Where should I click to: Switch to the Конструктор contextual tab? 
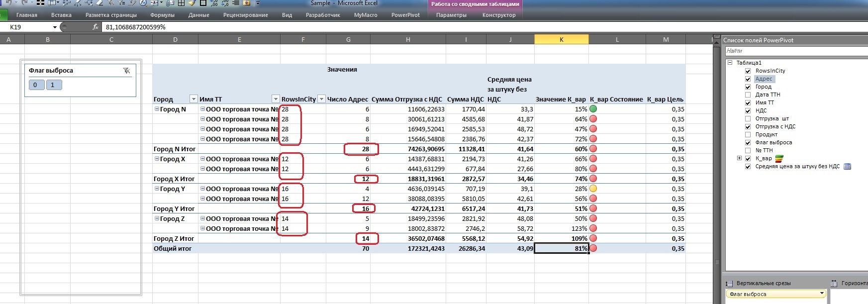tap(499, 15)
